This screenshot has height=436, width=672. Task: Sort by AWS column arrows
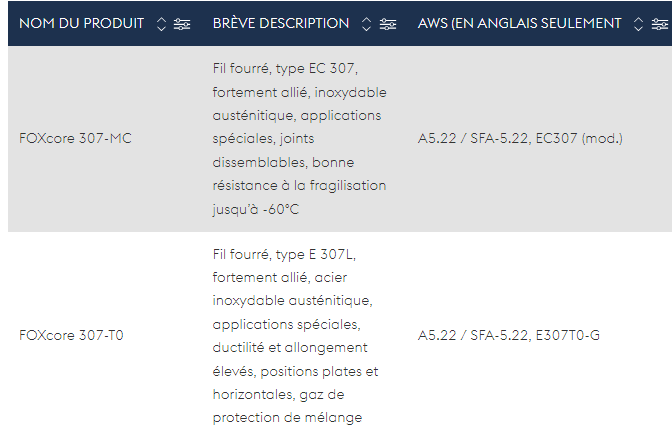pyautogui.click(x=638, y=24)
